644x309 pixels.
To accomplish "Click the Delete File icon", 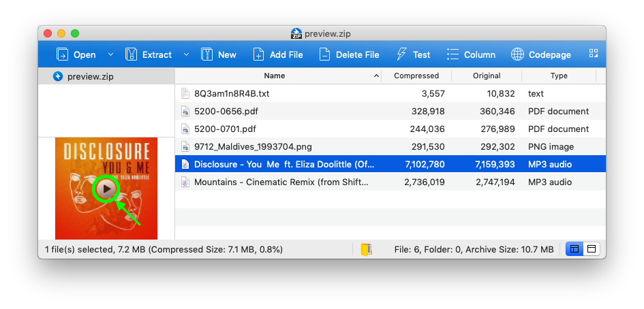I will (x=324, y=54).
